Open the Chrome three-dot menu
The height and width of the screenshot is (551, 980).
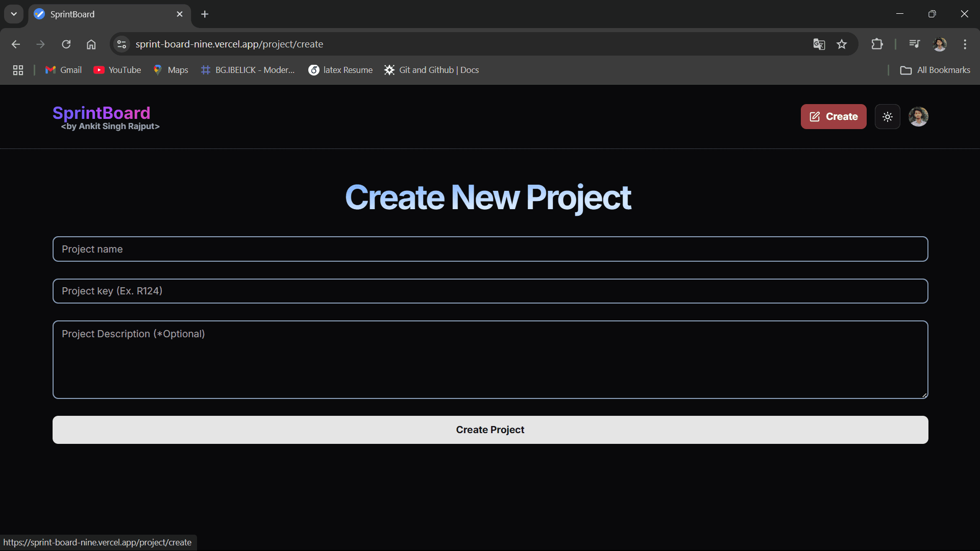click(965, 44)
